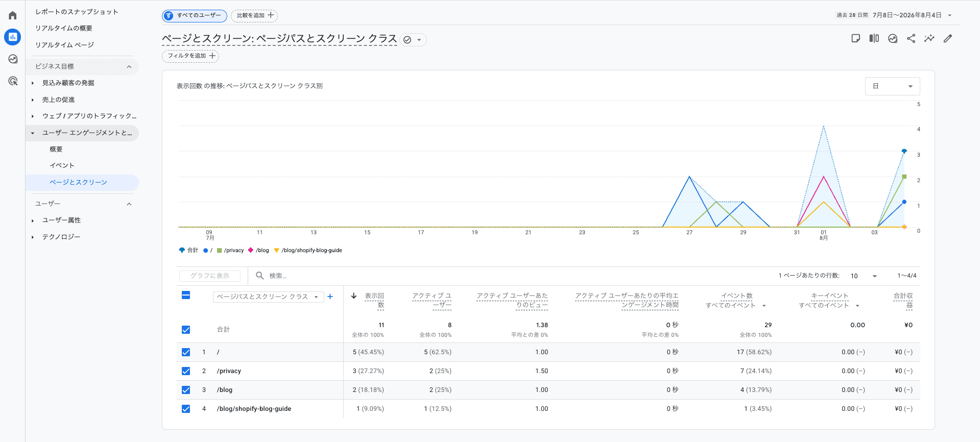Click the speedometer icon in the report toolbar
The height and width of the screenshot is (442, 980).
893,38
